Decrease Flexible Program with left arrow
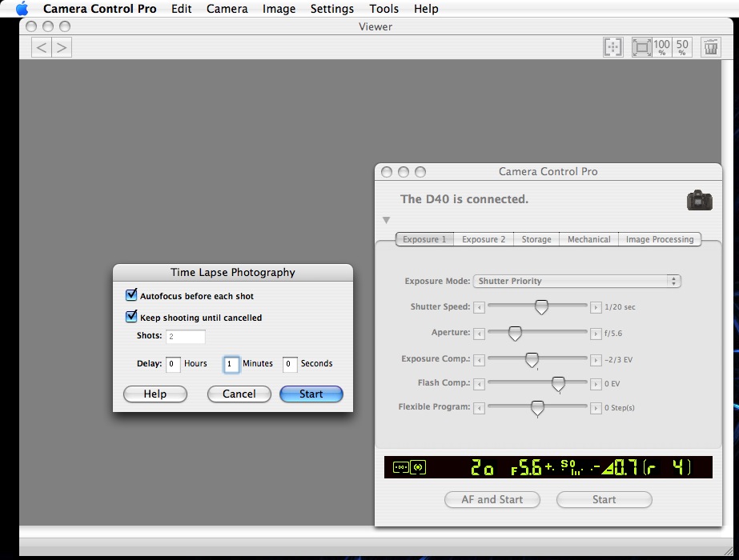Screen dimensions: 739x560 click(x=480, y=408)
